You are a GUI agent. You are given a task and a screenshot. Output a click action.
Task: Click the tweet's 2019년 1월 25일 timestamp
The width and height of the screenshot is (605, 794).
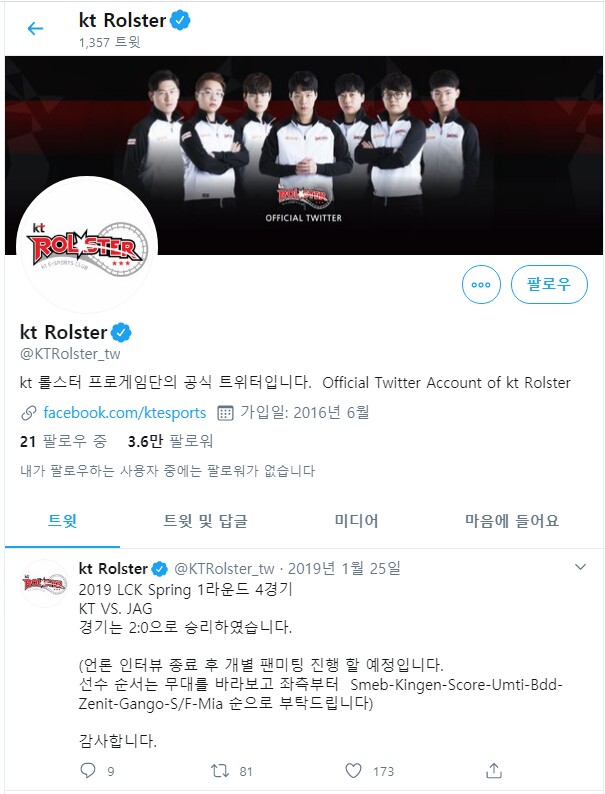tap(344, 569)
